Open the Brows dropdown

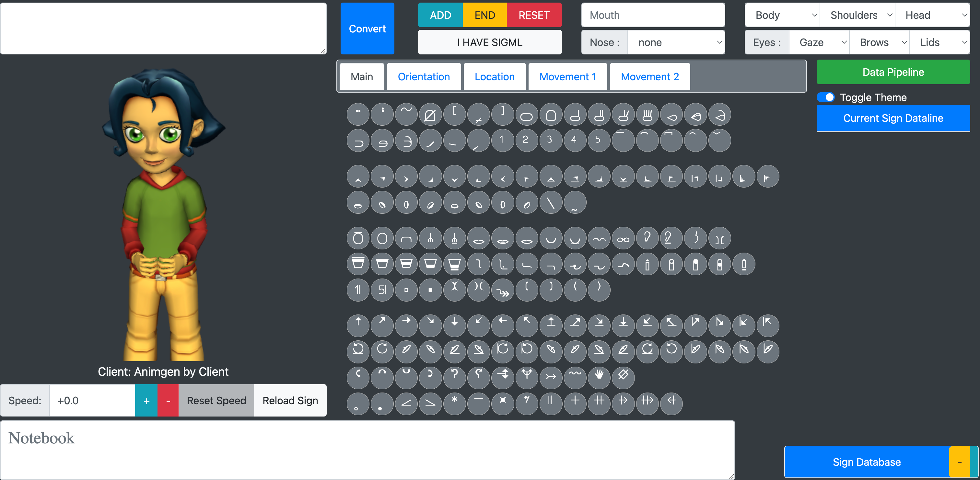tap(880, 42)
